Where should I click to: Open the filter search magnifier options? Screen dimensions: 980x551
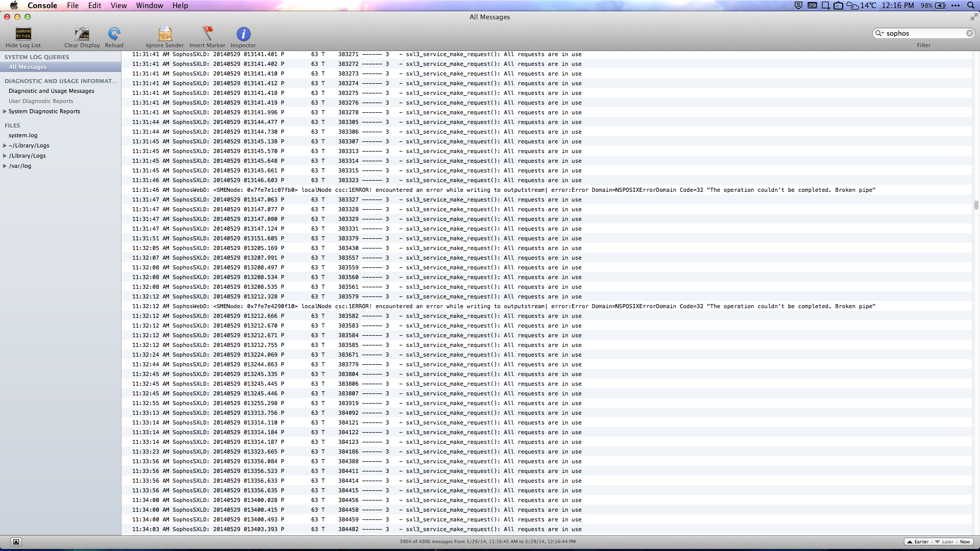click(879, 33)
